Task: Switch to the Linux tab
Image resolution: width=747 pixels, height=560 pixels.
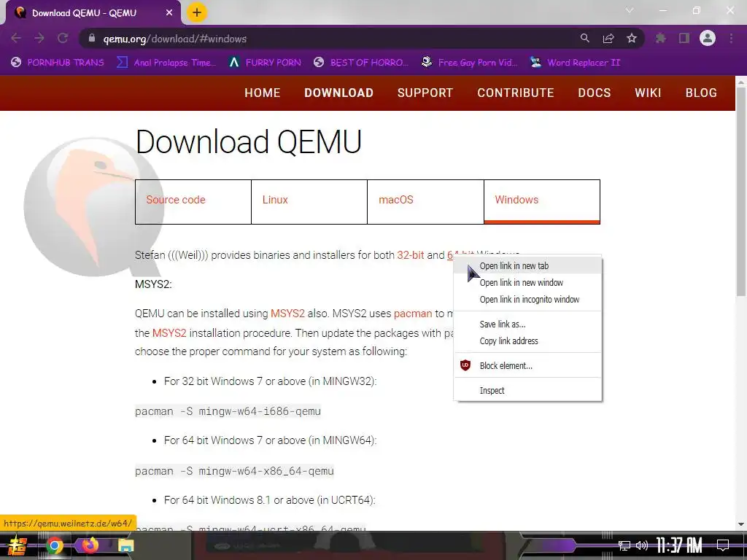Action: tap(309, 201)
